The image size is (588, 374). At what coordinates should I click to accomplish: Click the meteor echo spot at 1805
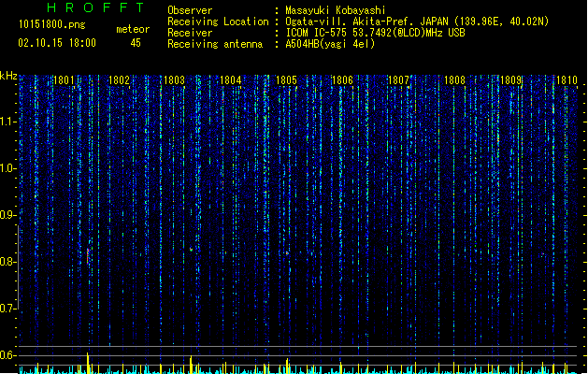(x=287, y=253)
